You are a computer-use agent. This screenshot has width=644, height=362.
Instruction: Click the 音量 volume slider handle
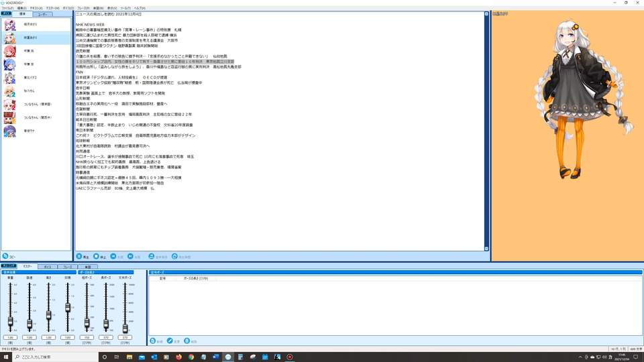click(10, 321)
